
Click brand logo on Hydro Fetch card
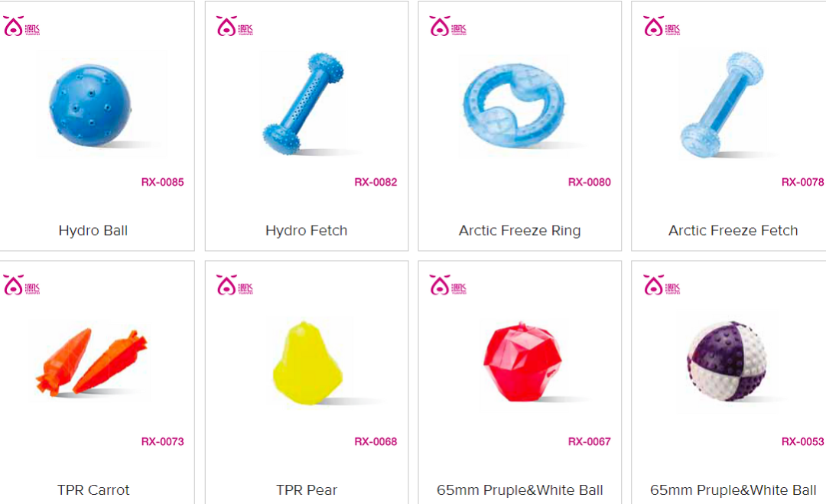click(x=235, y=26)
